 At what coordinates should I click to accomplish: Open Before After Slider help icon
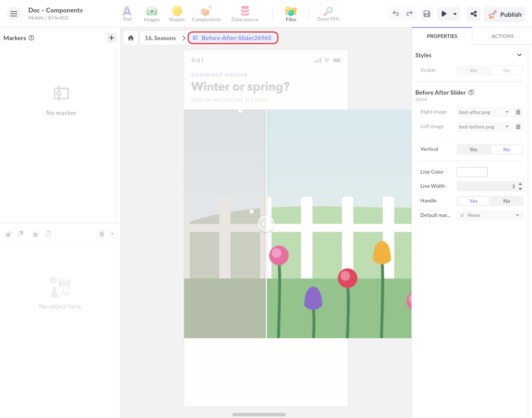click(471, 92)
